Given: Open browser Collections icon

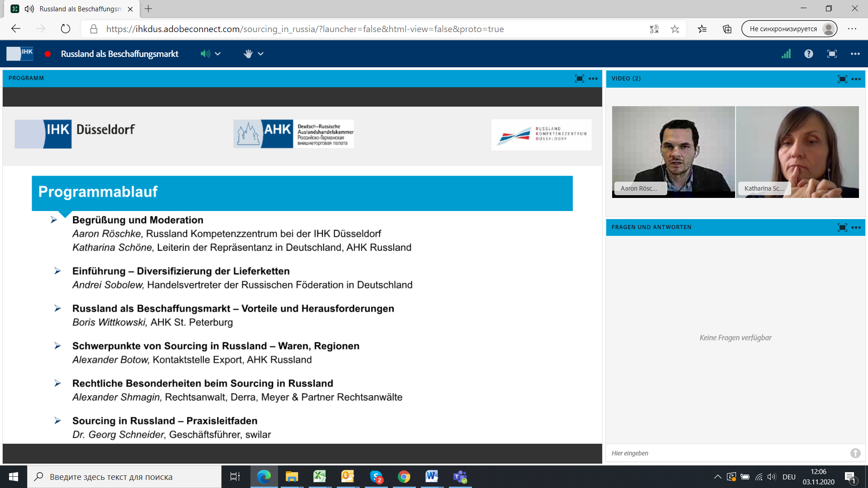Looking at the screenshot, I should (727, 29).
